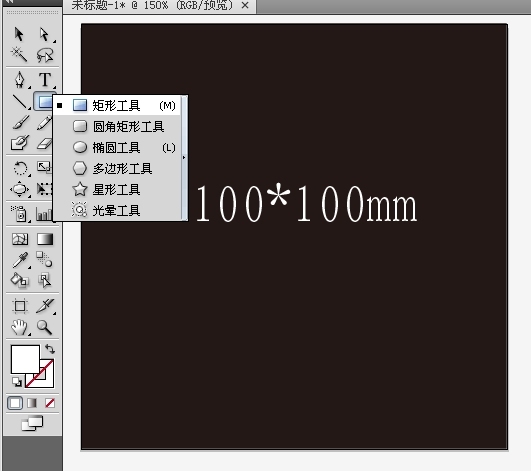Change the screen mode button
The width and height of the screenshot is (531, 471).
[32, 423]
